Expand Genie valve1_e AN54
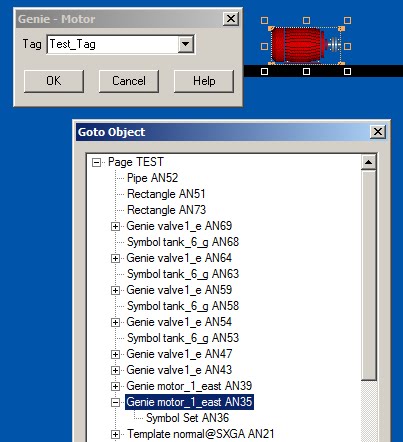 (x=115, y=322)
